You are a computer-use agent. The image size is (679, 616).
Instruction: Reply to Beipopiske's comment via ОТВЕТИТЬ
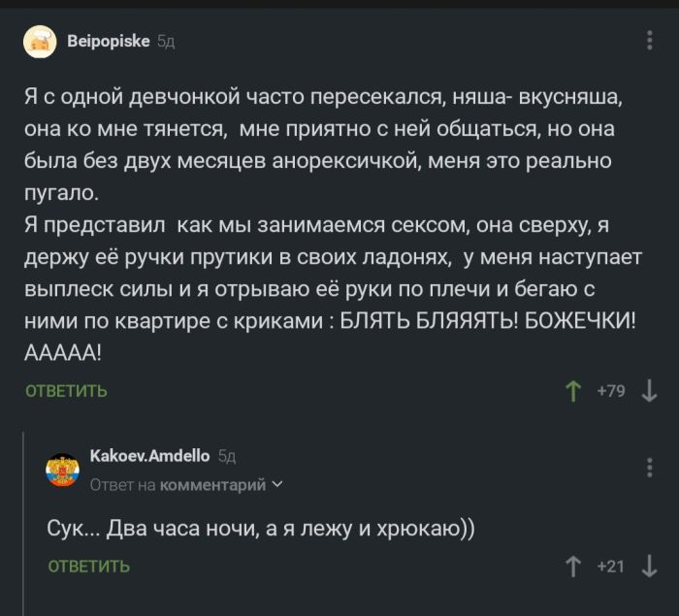click(66, 391)
